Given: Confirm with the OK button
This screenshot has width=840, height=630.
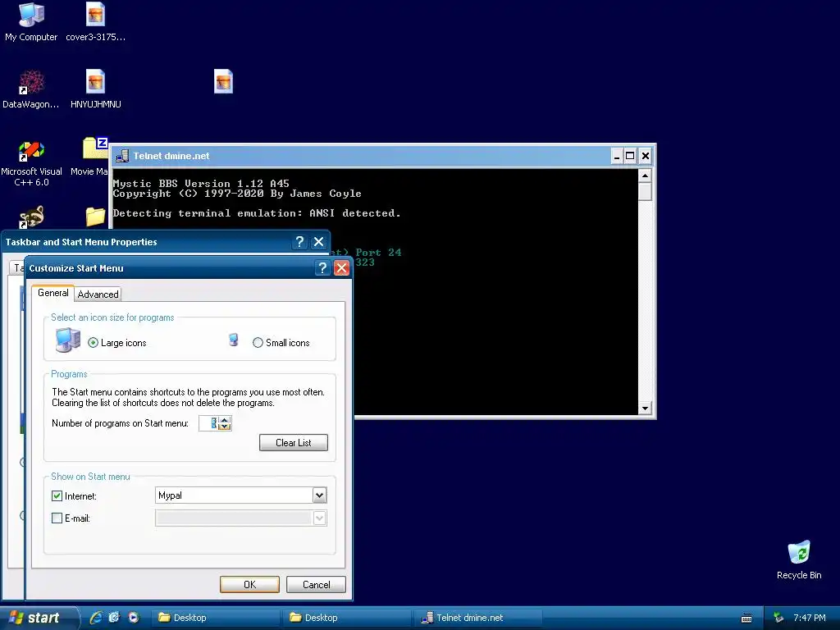Looking at the screenshot, I should [x=249, y=584].
